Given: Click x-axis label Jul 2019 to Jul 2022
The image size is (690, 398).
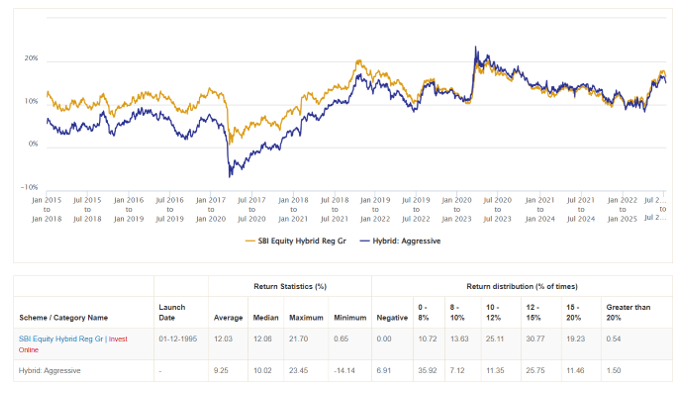Looking at the screenshot, I should pyautogui.click(x=416, y=210).
